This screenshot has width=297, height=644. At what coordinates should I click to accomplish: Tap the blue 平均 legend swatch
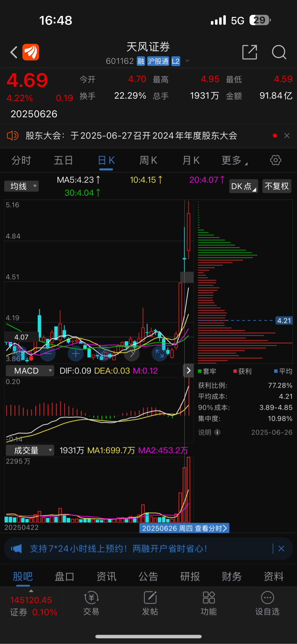click(x=276, y=371)
